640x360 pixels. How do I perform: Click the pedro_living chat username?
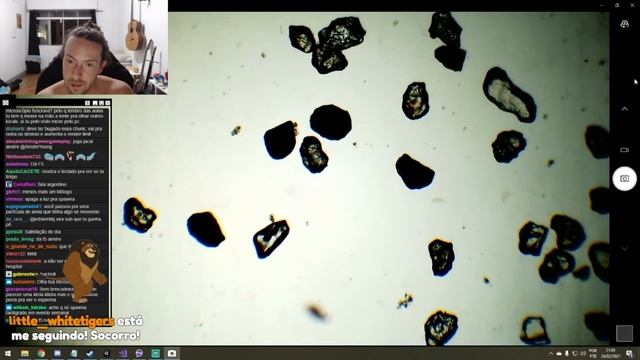coord(20,239)
